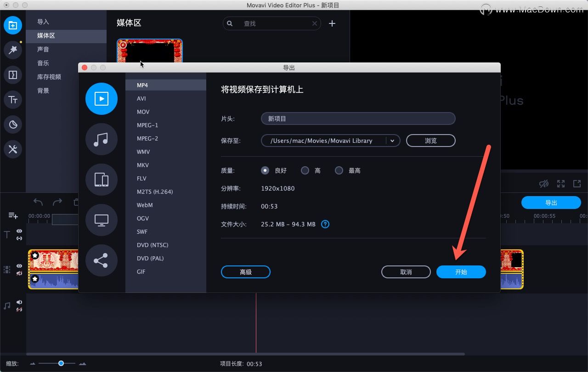
Task: Open the Titles (Tt) icon
Action: [13, 99]
